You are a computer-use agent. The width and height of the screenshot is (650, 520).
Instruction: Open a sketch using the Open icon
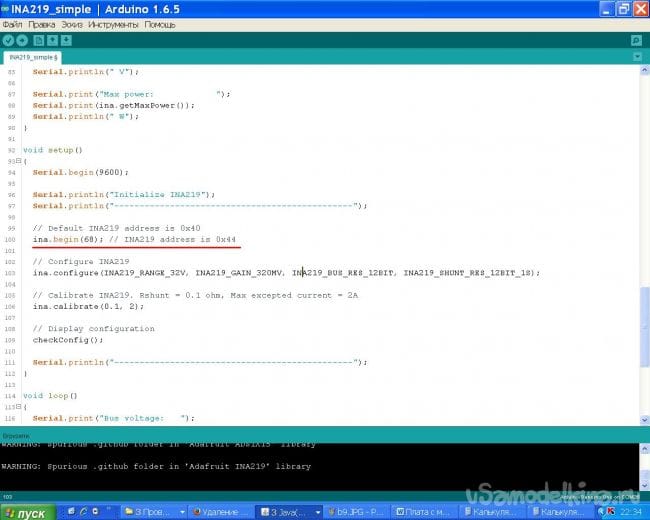coord(52,41)
